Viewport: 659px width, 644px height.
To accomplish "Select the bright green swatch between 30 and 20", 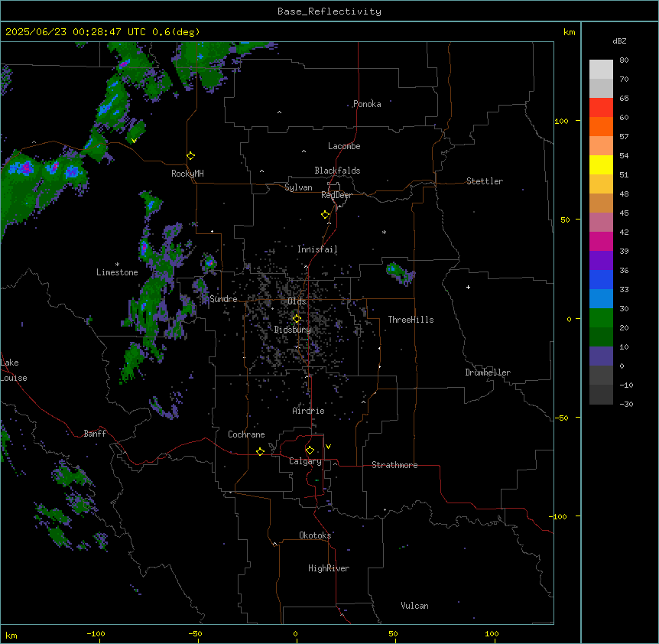I will (x=601, y=318).
